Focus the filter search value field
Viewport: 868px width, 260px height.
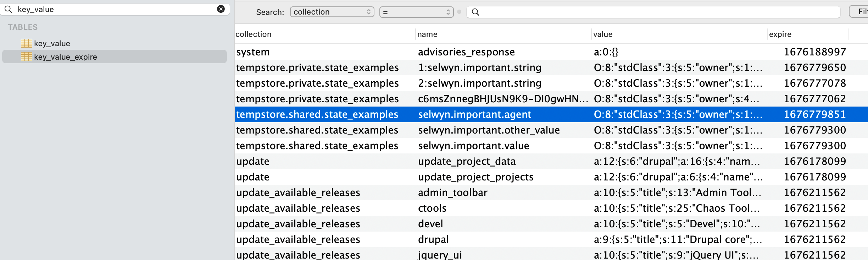(653, 12)
